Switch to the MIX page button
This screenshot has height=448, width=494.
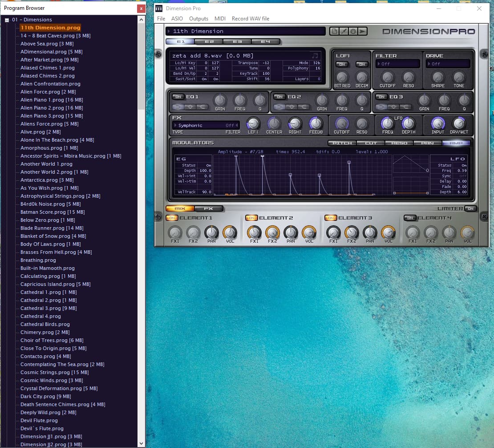(x=180, y=208)
